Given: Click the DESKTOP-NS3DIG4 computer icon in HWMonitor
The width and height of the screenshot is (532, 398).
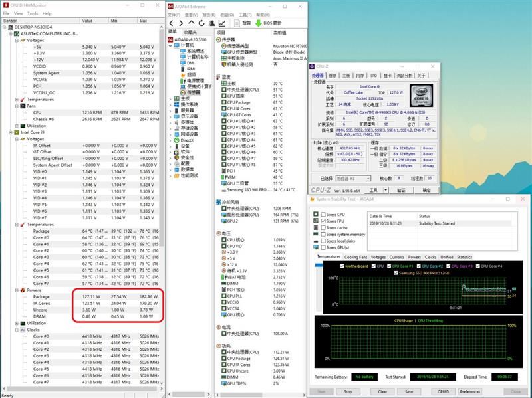Looking at the screenshot, I should click(11, 27).
